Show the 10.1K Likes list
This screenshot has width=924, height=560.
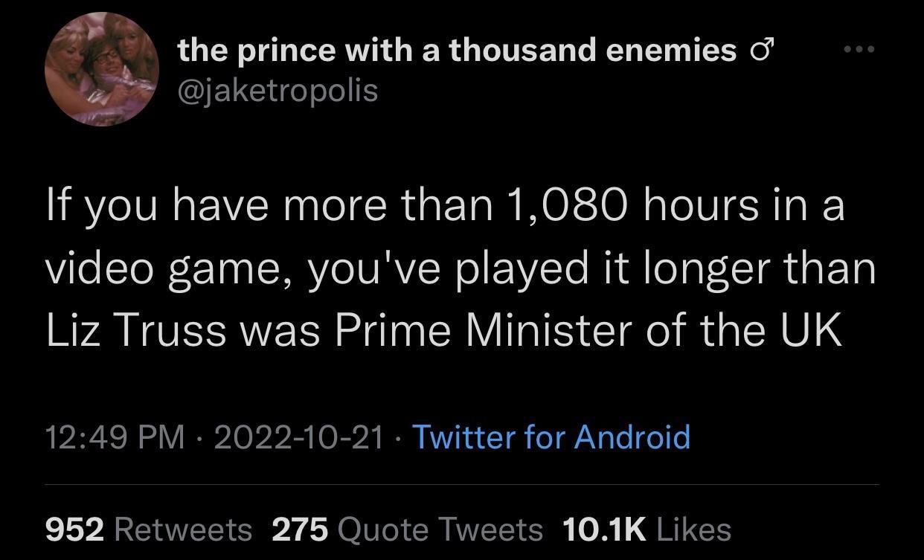pos(647,530)
